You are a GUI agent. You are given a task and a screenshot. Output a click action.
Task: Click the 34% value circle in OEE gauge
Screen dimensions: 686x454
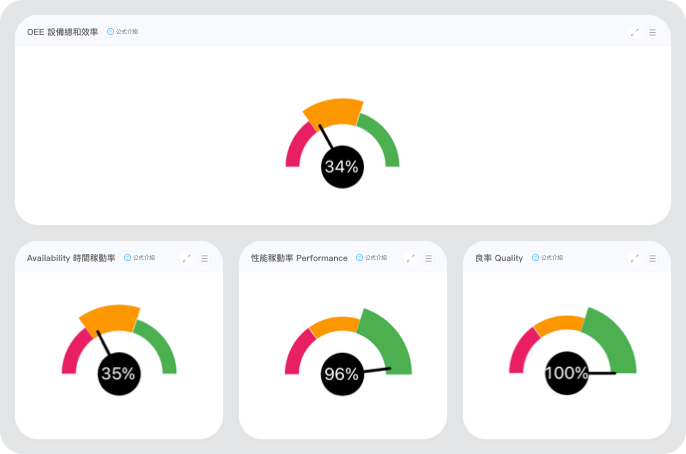coord(342,167)
